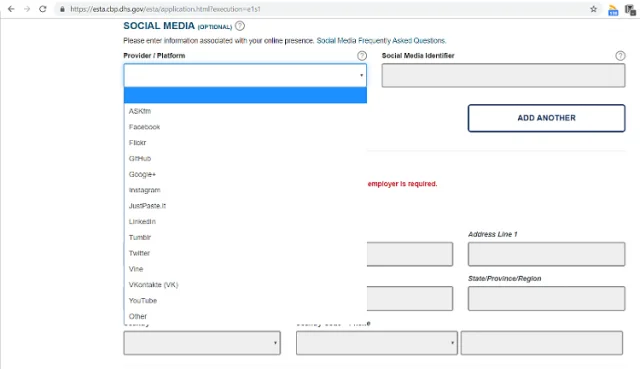Go back with the browser back arrow
The width and height of the screenshot is (640, 369).
coord(11,9)
